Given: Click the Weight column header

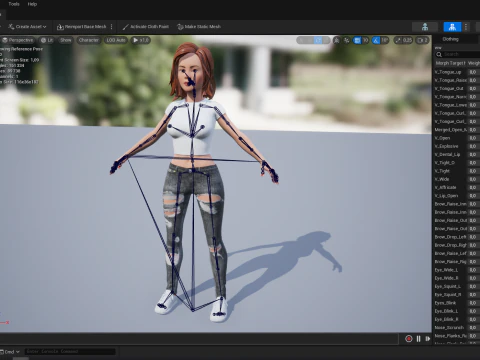Looking at the screenshot, I should click(473, 63).
